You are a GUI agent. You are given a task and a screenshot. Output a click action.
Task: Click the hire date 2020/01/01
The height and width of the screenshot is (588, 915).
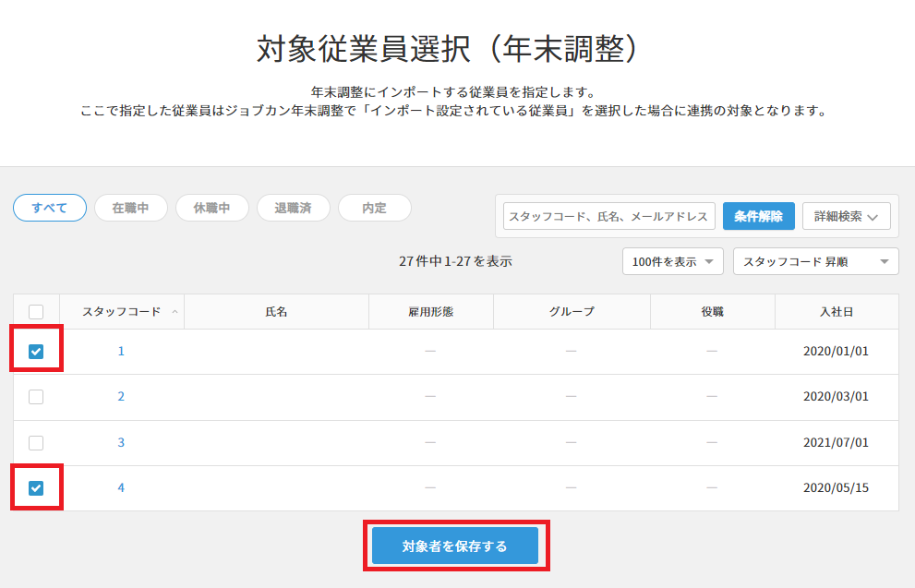(836, 351)
